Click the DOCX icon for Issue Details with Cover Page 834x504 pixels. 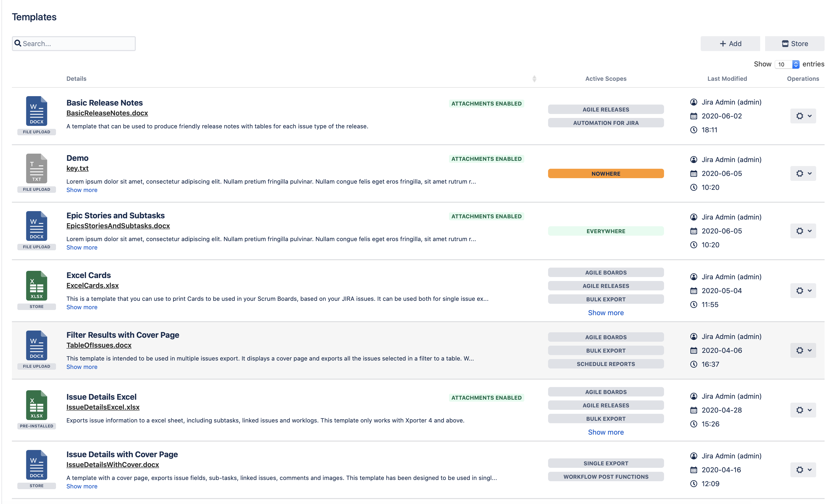tap(37, 465)
